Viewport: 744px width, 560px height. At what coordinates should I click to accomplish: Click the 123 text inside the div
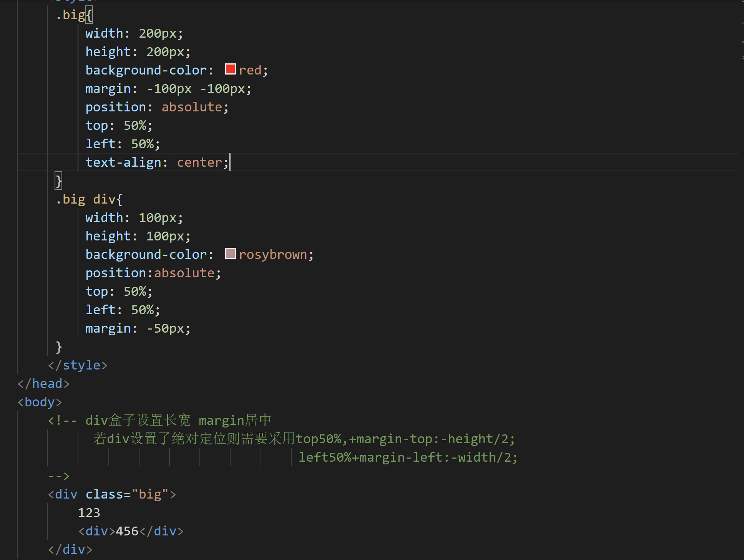click(89, 513)
